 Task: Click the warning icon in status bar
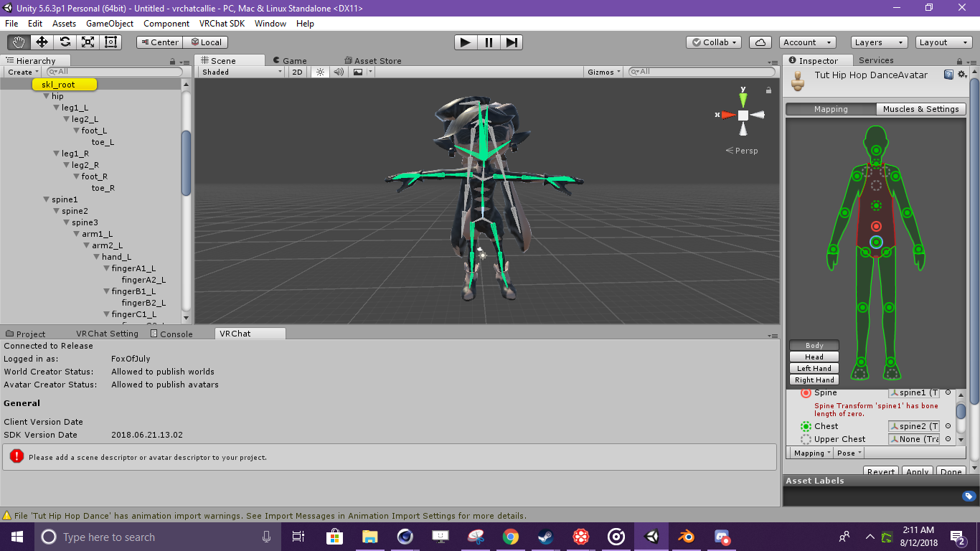pyautogui.click(x=7, y=515)
